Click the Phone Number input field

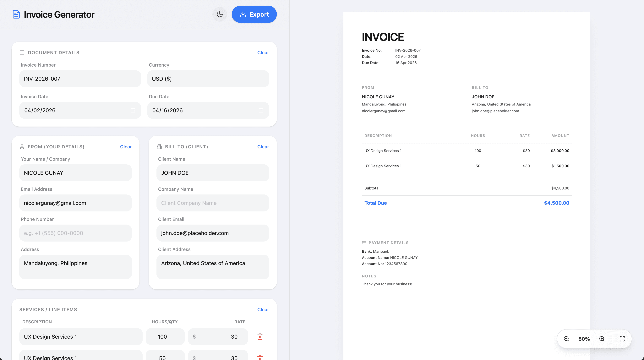(75, 233)
